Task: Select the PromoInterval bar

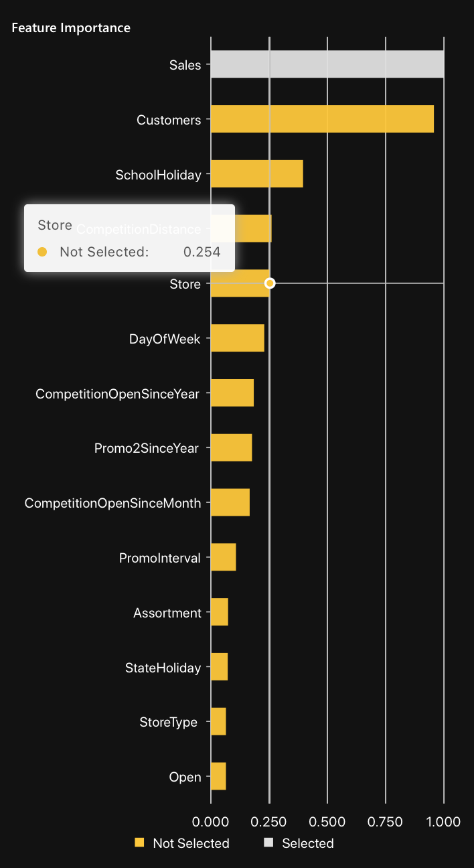Action: [223, 557]
